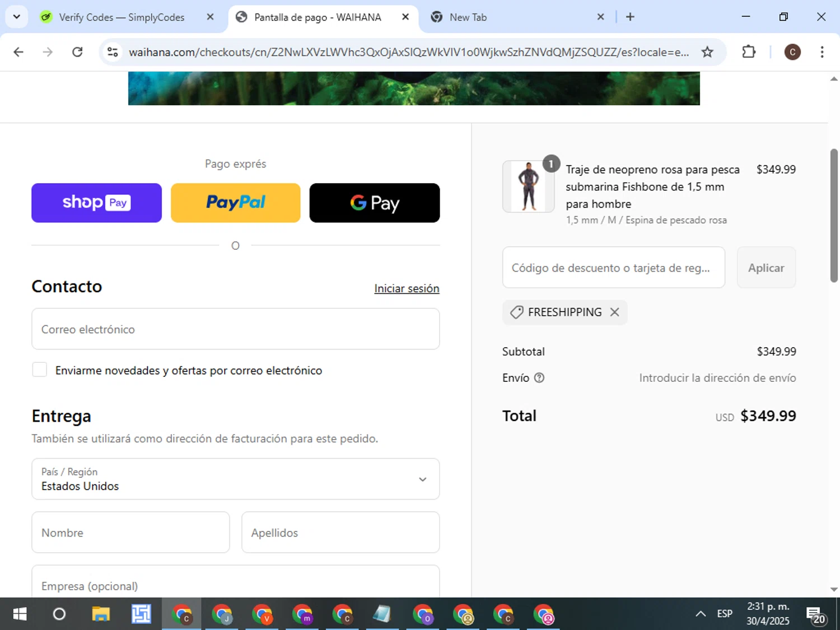Open Envío help question-mark icon
Screen dimensions: 840x630
pos(539,378)
